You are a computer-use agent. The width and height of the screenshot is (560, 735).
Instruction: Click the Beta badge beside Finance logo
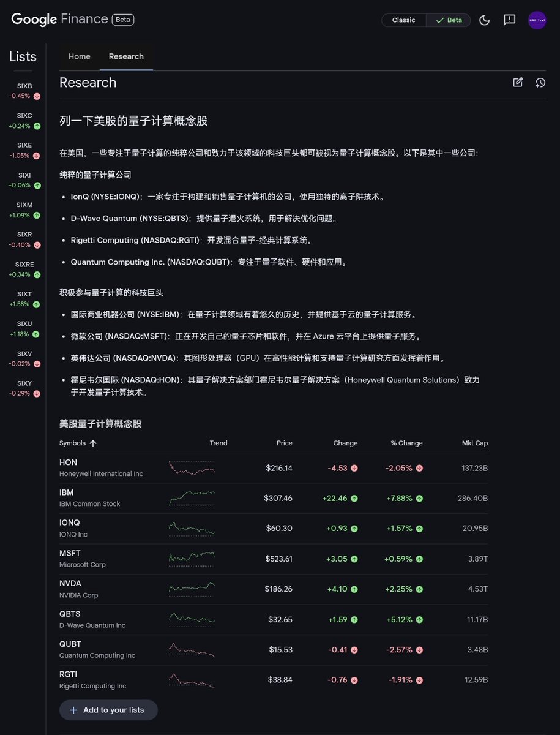click(x=123, y=20)
